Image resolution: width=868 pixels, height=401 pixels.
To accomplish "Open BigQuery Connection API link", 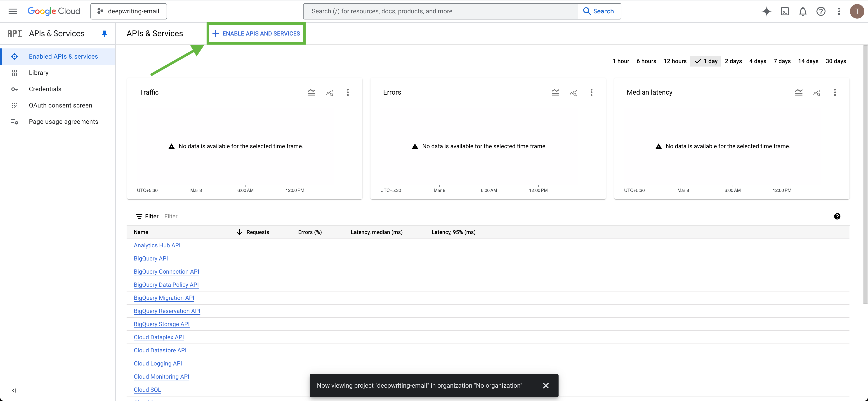I will pos(166,272).
